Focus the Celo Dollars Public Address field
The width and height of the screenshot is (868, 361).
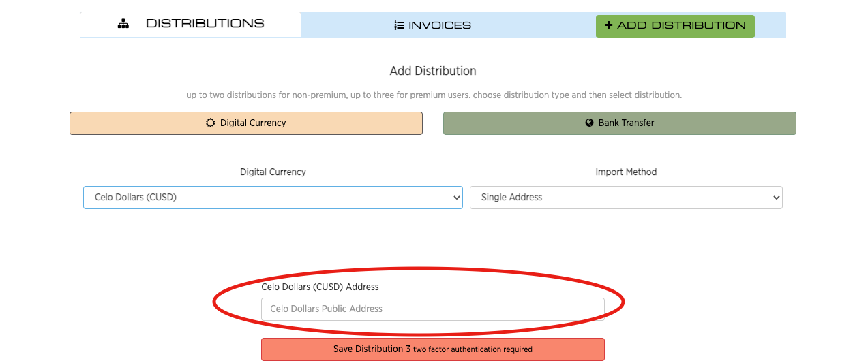coord(432,309)
